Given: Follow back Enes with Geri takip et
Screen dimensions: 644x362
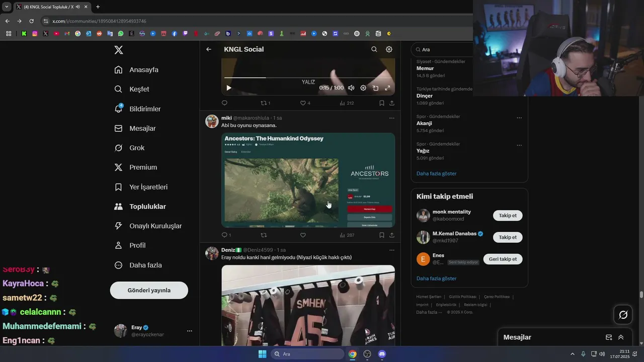Looking at the screenshot, I should point(503,259).
